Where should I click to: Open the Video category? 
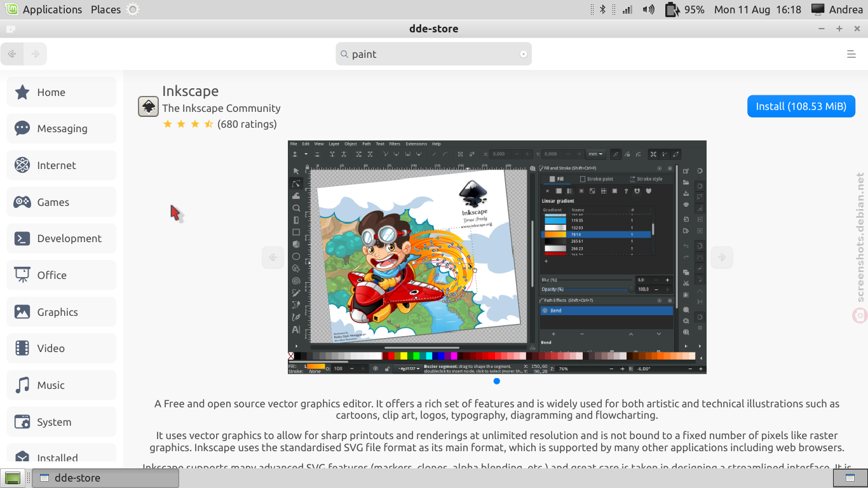61,348
